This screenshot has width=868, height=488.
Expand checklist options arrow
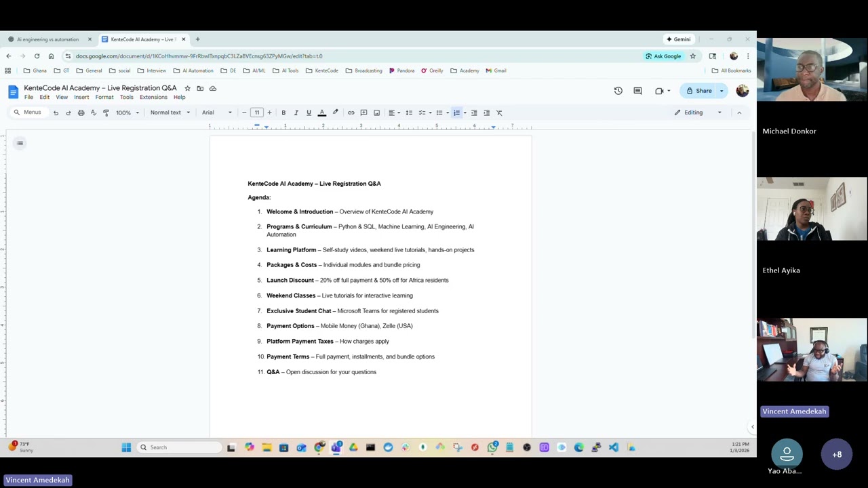[430, 113]
